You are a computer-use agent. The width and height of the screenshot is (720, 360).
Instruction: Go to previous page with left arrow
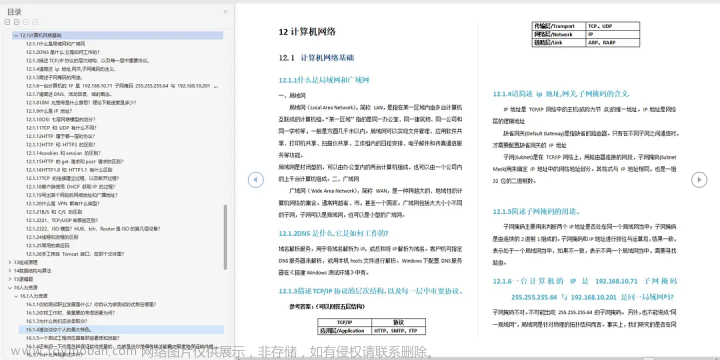[x=256, y=180]
